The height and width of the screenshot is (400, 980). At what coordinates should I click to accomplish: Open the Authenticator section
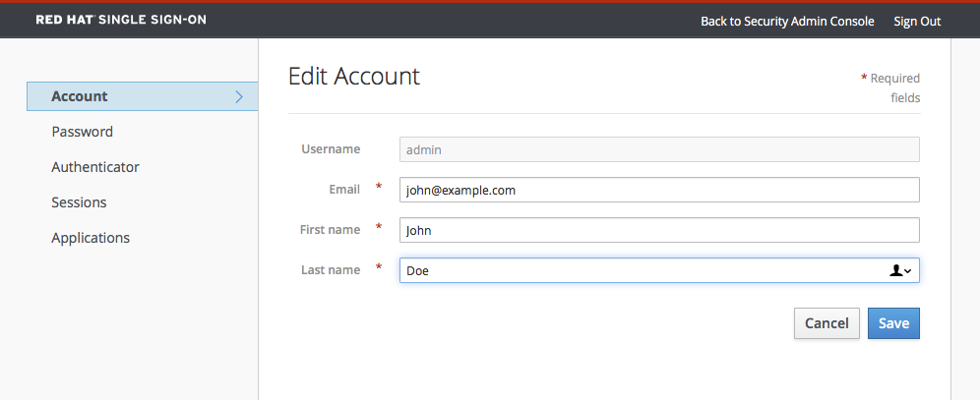[x=94, y=167]
